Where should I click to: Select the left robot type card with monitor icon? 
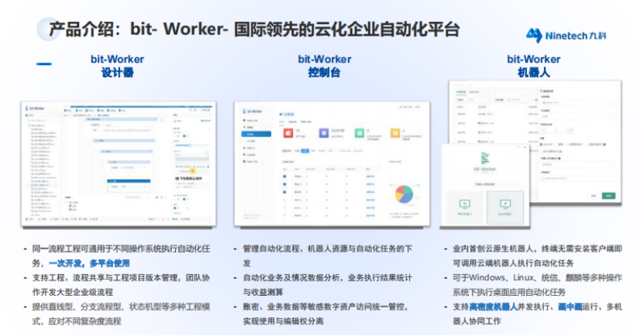point(464,207)
